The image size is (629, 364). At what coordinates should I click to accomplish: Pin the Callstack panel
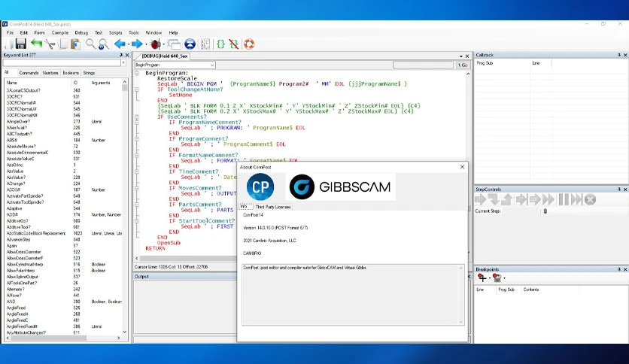619,55
